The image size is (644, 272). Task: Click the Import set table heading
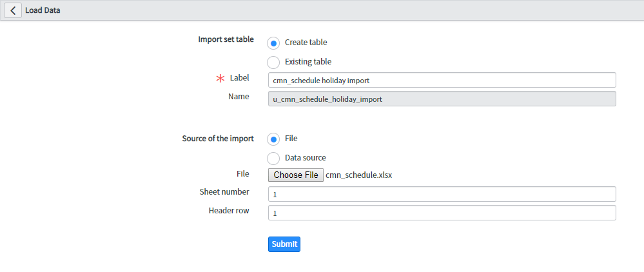226,39
